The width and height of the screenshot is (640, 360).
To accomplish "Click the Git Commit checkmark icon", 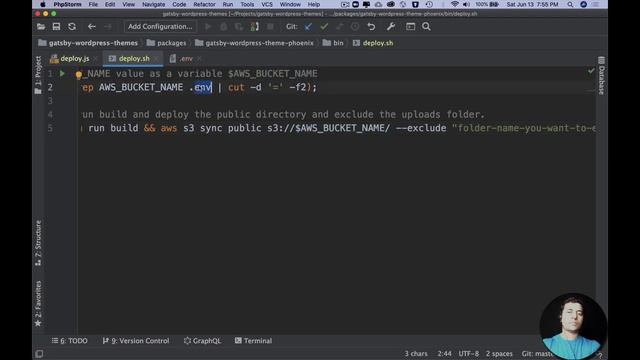I will (x=324, y=27).
